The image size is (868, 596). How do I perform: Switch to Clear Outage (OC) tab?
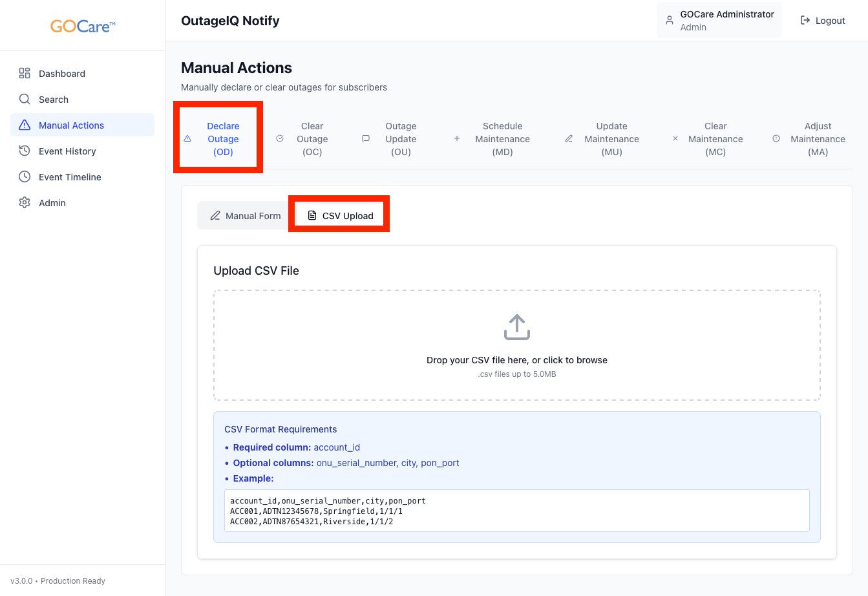click(x=312, y=139)
